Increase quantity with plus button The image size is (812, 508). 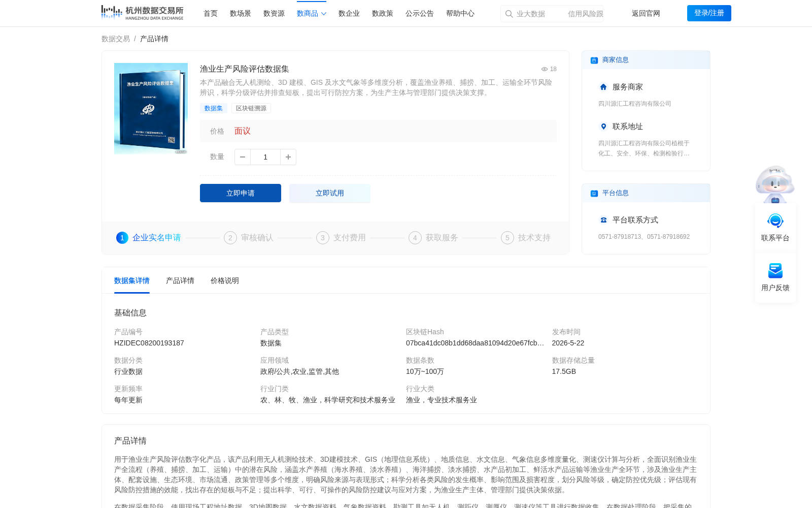(288, 157)
